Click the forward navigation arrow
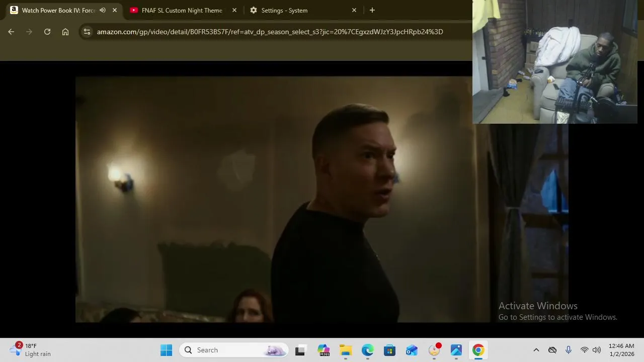 coord(29,32)
